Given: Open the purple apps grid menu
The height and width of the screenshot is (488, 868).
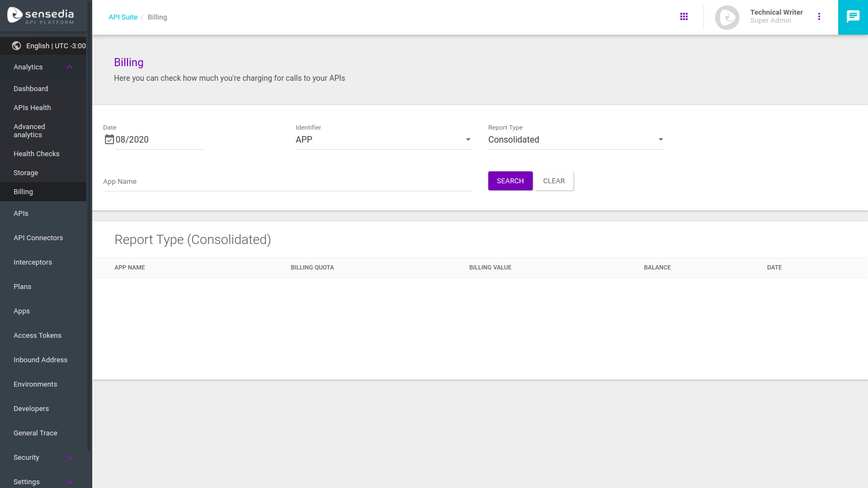Looking at the screenshot, I should [x=684, y=17].
